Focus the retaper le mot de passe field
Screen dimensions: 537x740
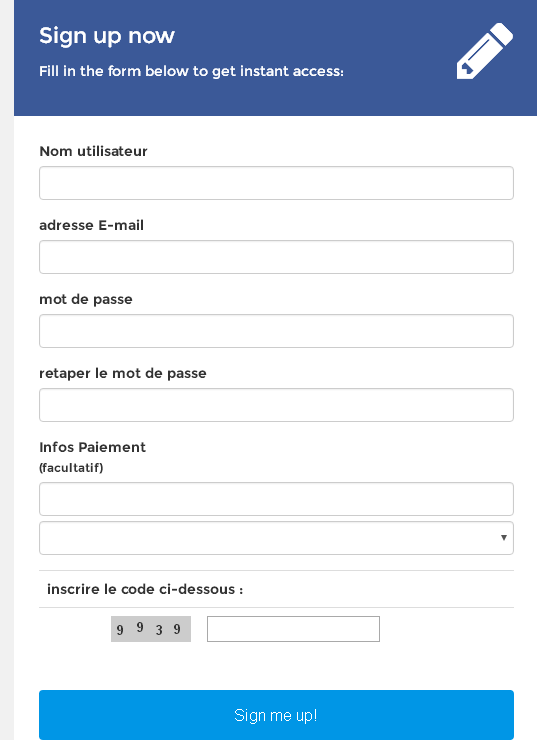(276, 405)
